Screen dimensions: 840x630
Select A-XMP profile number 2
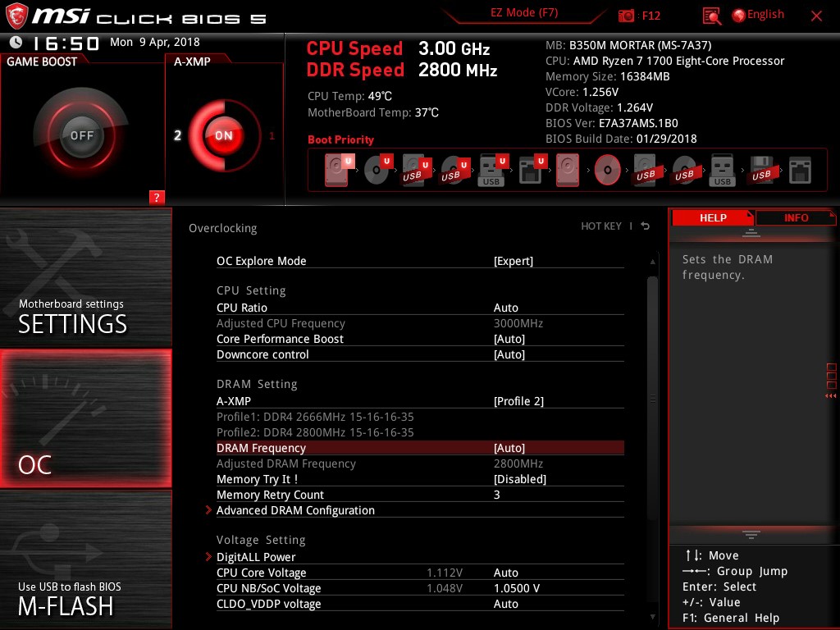pos(177,135)
